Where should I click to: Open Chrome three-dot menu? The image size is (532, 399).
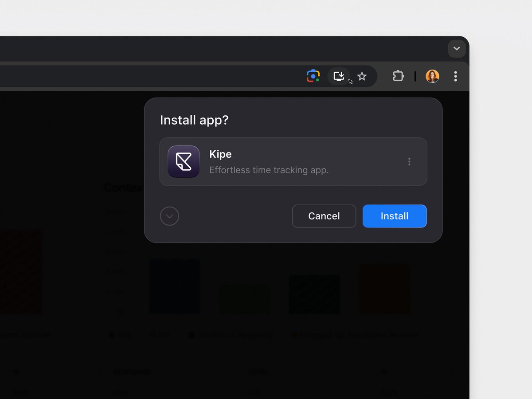[x=455, y=76]
